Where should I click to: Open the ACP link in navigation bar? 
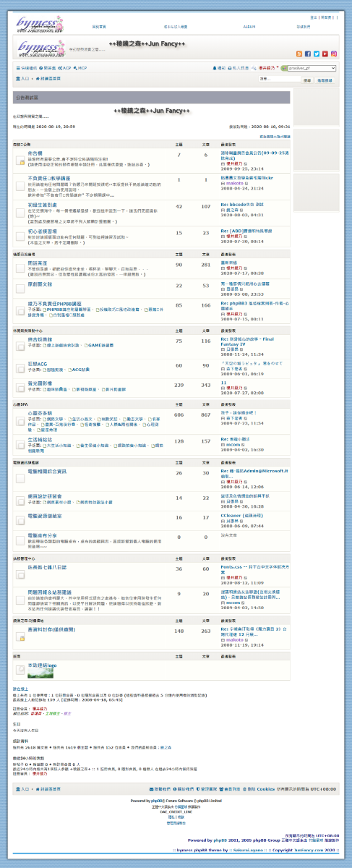coord(65,67)
